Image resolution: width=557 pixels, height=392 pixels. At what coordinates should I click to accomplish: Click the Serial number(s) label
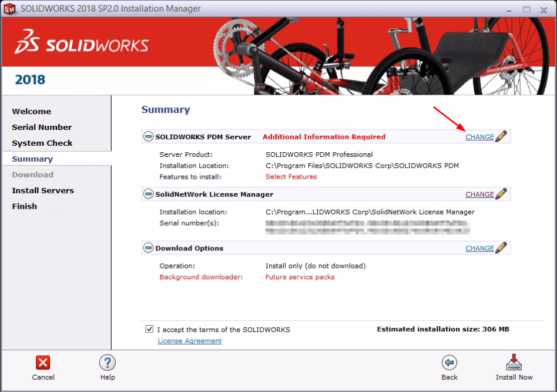189,223
